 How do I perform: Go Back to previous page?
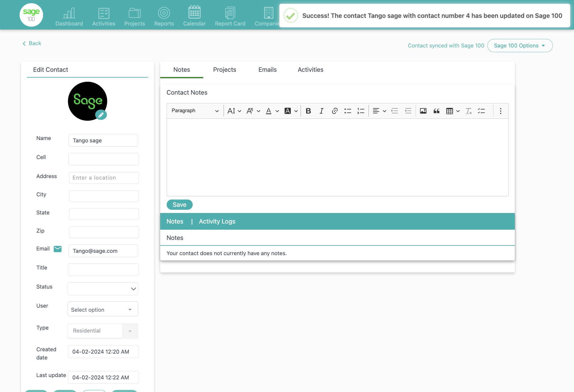point(32,43)
